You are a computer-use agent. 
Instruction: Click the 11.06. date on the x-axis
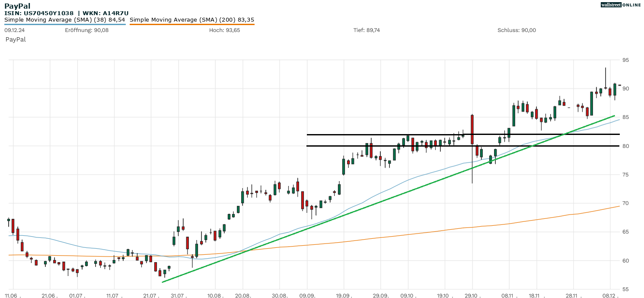tap(13, 295)
